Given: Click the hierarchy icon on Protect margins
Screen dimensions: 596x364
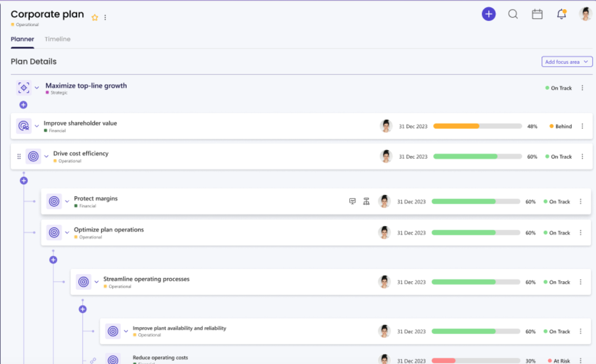Looking at the screenshot, I should click(x=366, y=201).
